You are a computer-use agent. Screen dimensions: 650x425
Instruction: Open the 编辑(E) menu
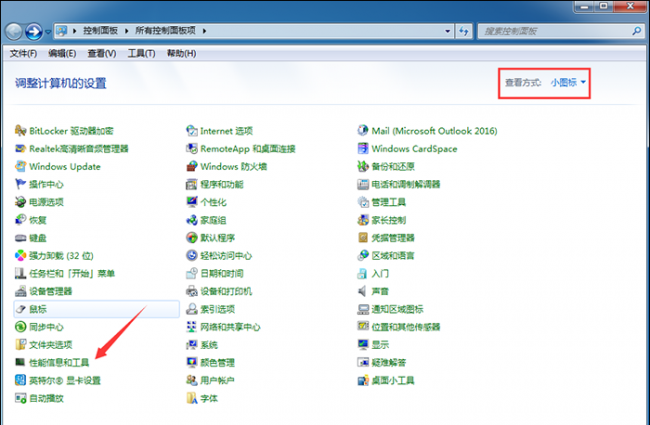coord(62,53)
